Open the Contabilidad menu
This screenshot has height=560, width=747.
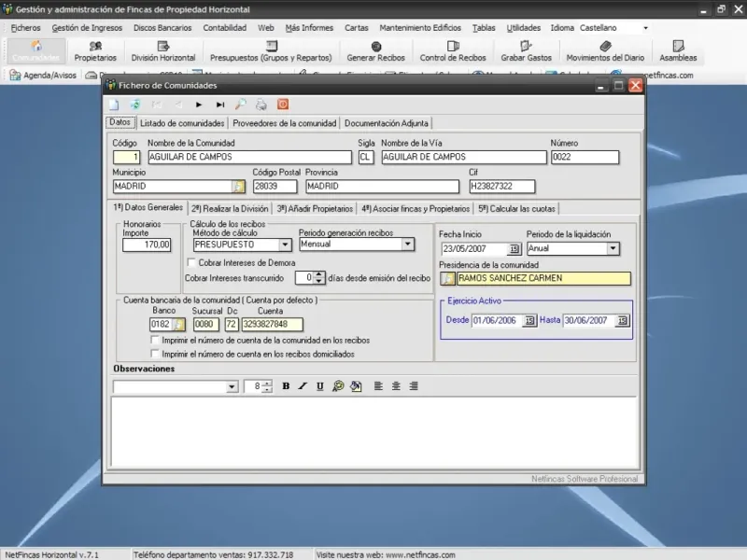pos(224,28)
